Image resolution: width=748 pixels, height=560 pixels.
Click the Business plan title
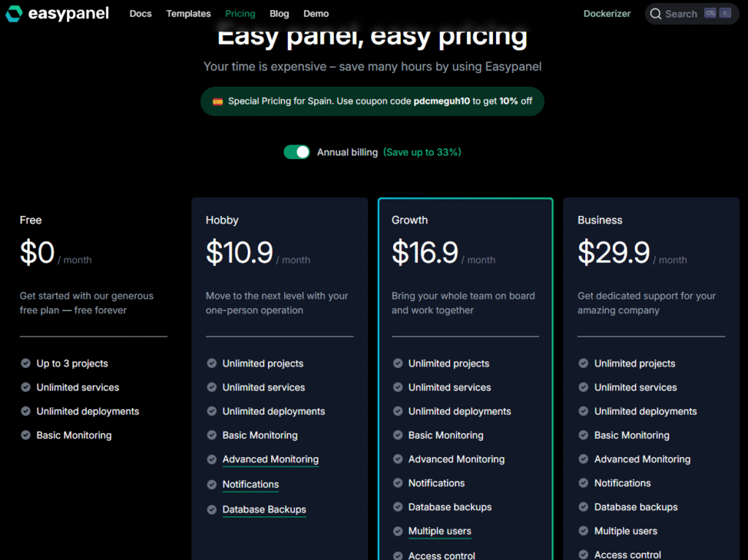click(600, 220)
